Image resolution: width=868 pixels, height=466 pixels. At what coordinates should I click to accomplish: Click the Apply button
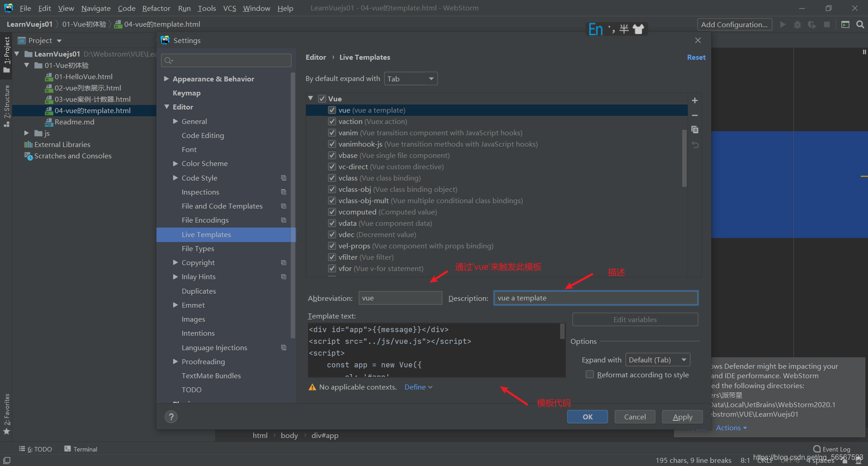pos(682,417)
